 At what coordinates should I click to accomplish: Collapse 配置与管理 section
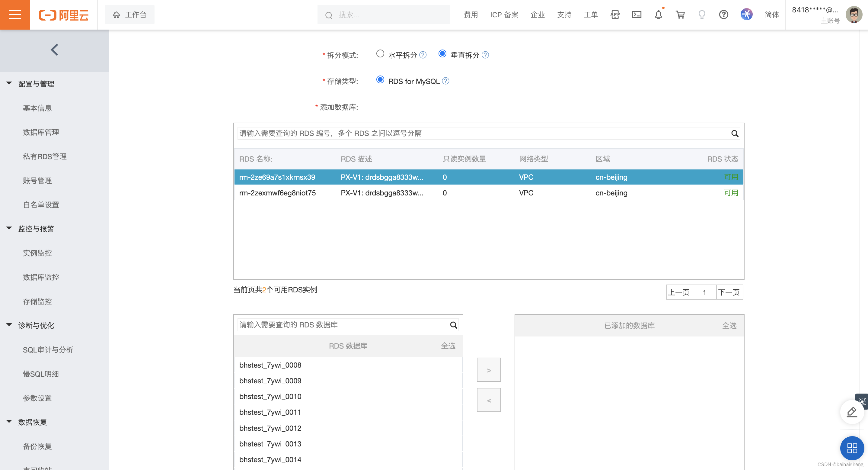click(9, 83)
